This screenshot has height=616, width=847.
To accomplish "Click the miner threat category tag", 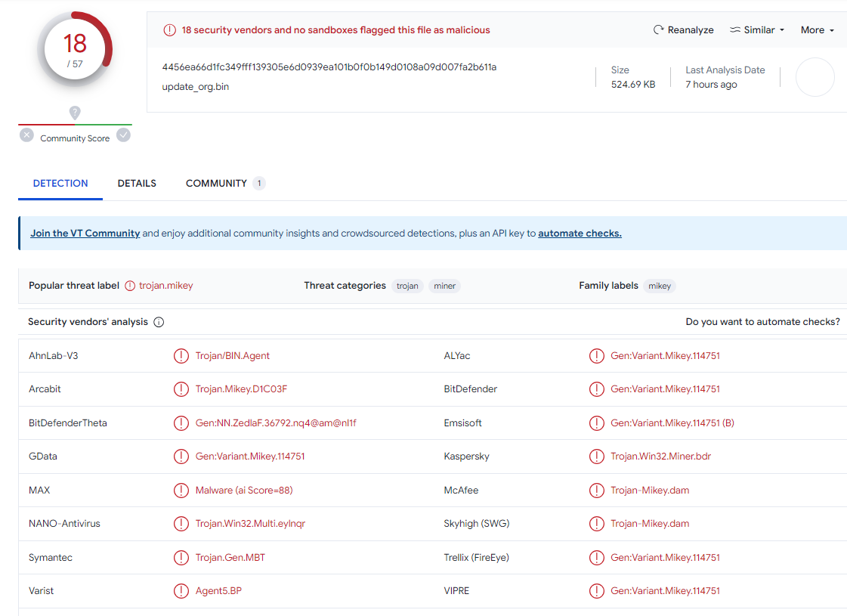I will (x=444, y=286).
